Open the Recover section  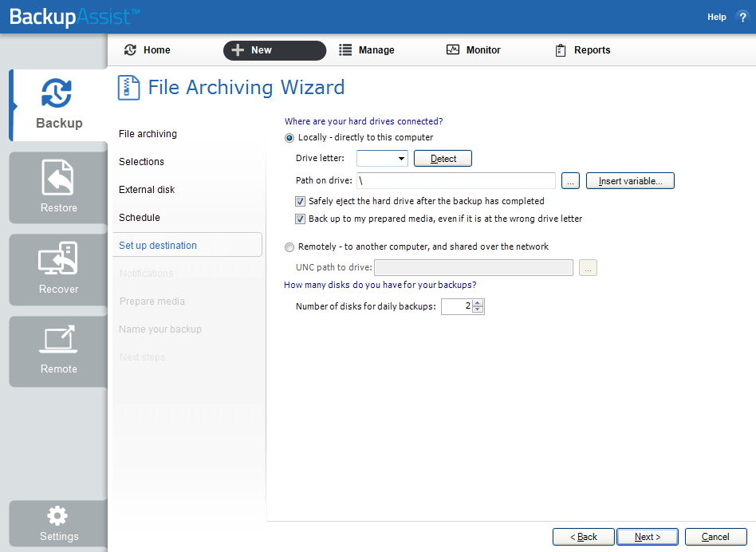tap(58, 270)
